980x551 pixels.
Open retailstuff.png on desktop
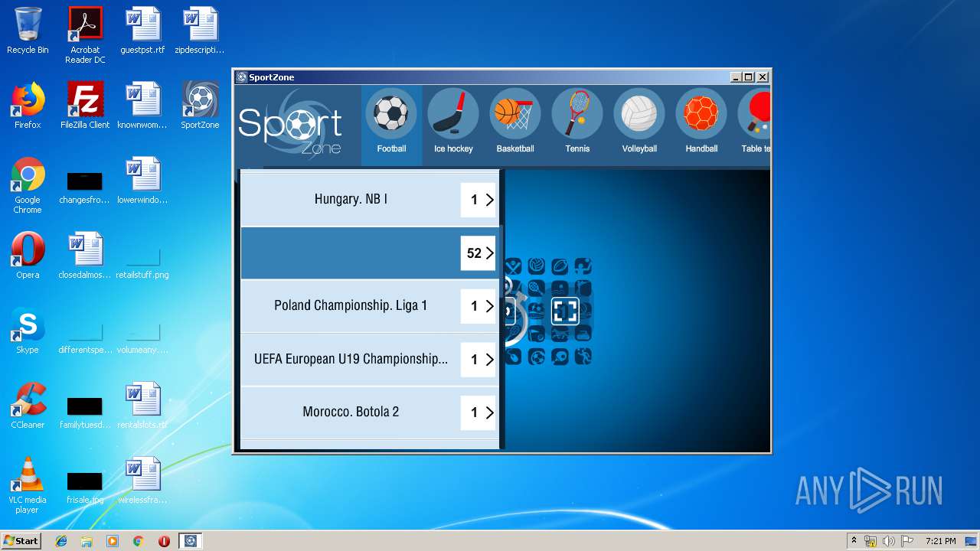pos(142,263)
